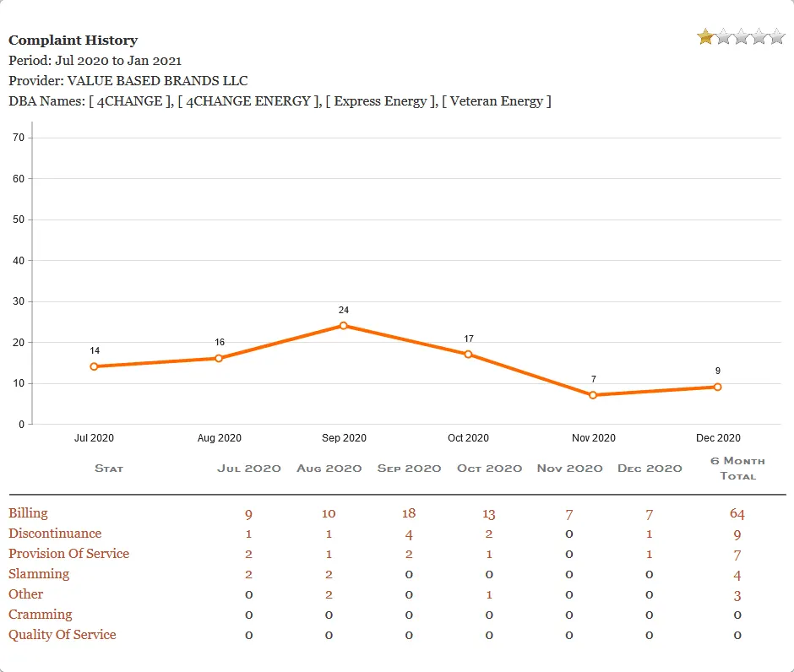This screenshot has width=794, height=672.
Task: Open the Slamming complaint category
Action: pyautogui.click(x=39, y=574)
